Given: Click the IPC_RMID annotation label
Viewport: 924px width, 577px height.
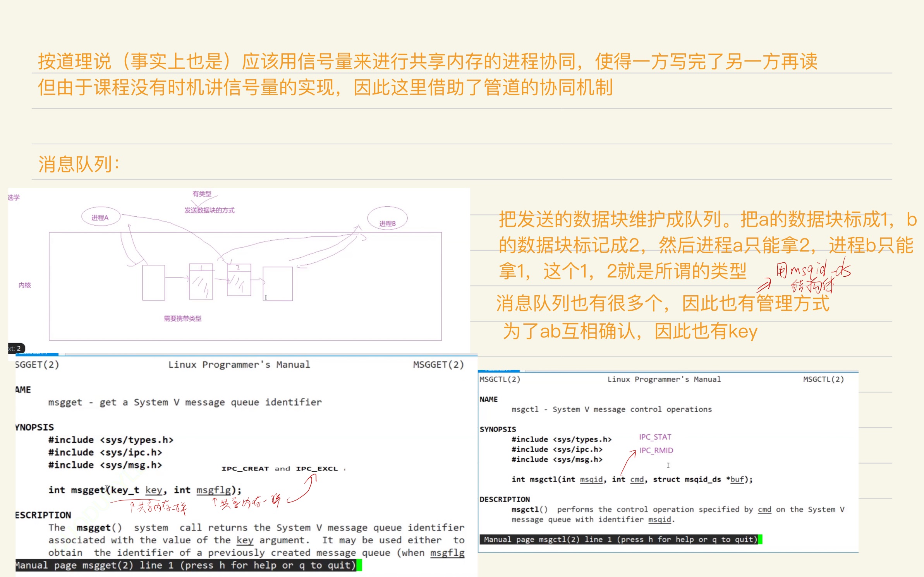Looking at the screenshot, I should 656,450.
